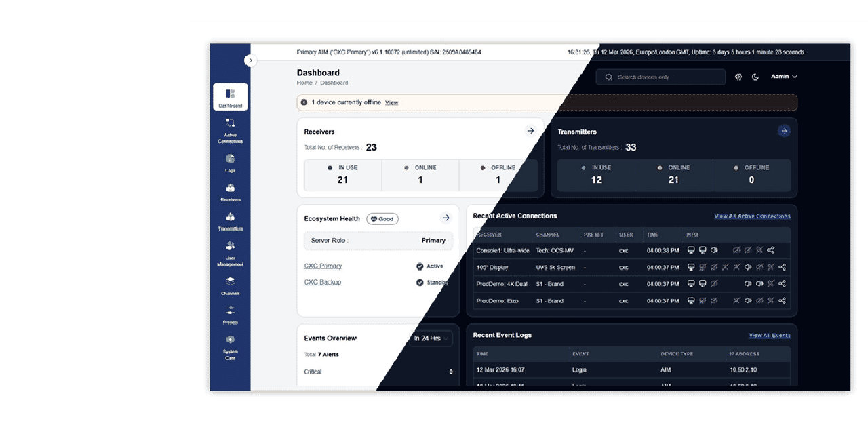Screen dimensions: 868x440
Task: Click the View All Events link
Action: [x=770, y=336]
